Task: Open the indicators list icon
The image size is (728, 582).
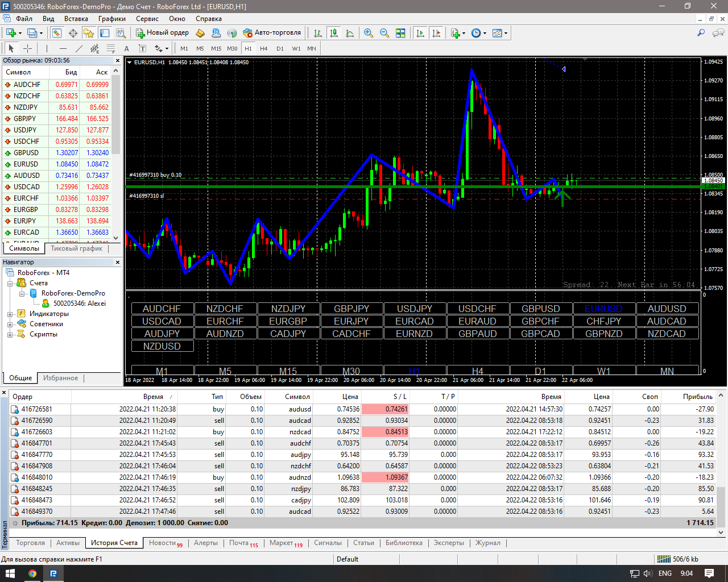Action: tap(455, 33)
